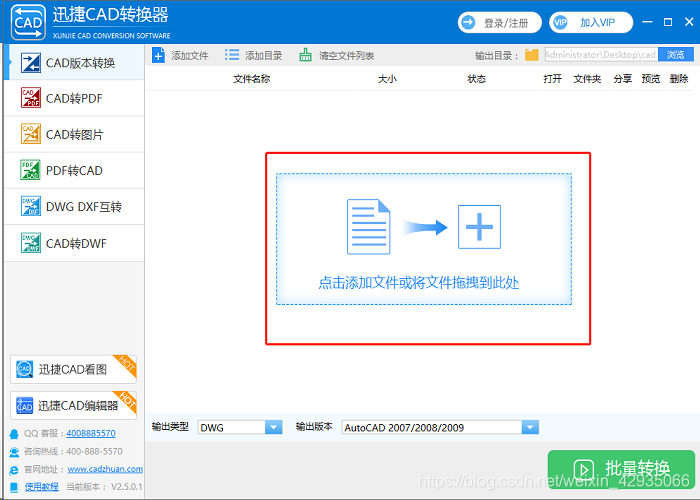Click the 输出目录 label

[x=497, y=56]
